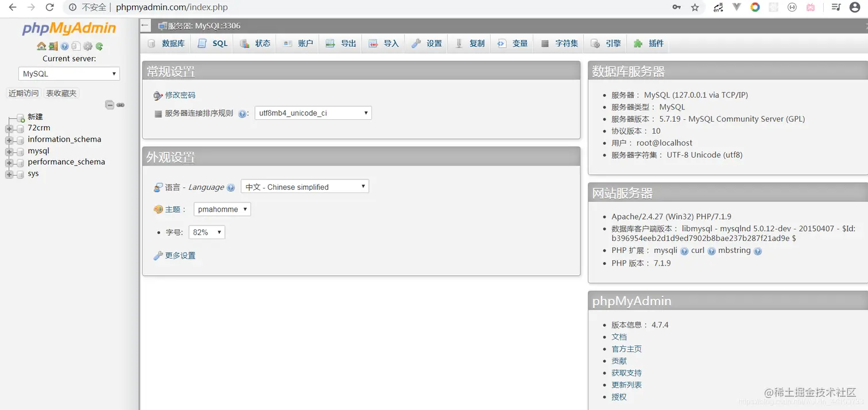Open the 引擎 (Engines) tab
This screenshot has height=410, width=868.
(606, 44)
